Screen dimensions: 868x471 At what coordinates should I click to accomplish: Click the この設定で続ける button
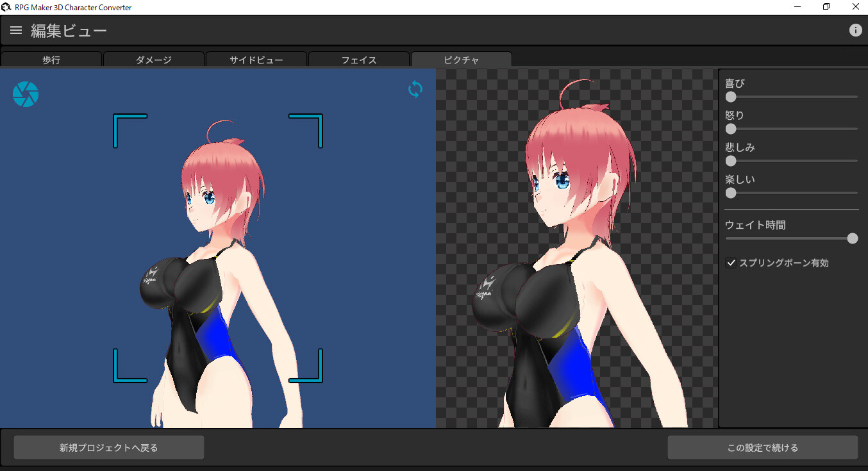click(764, 447)
